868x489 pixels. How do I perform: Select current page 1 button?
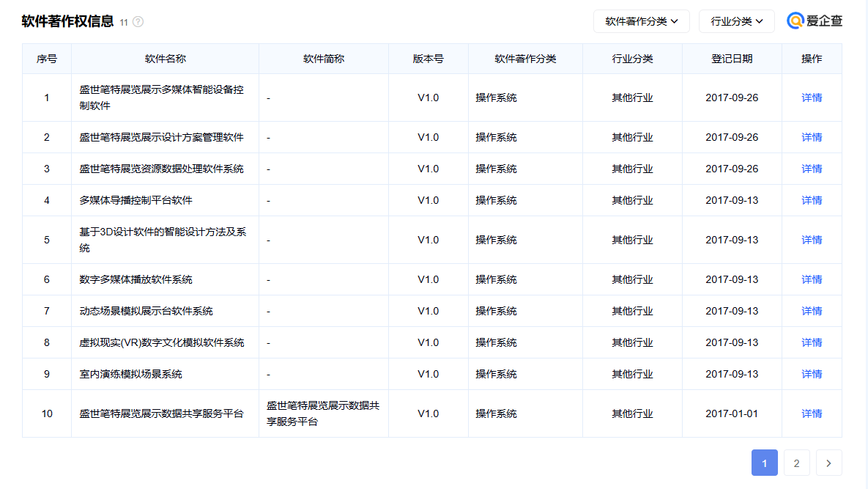pyautogui.click(x=765, y=463)
